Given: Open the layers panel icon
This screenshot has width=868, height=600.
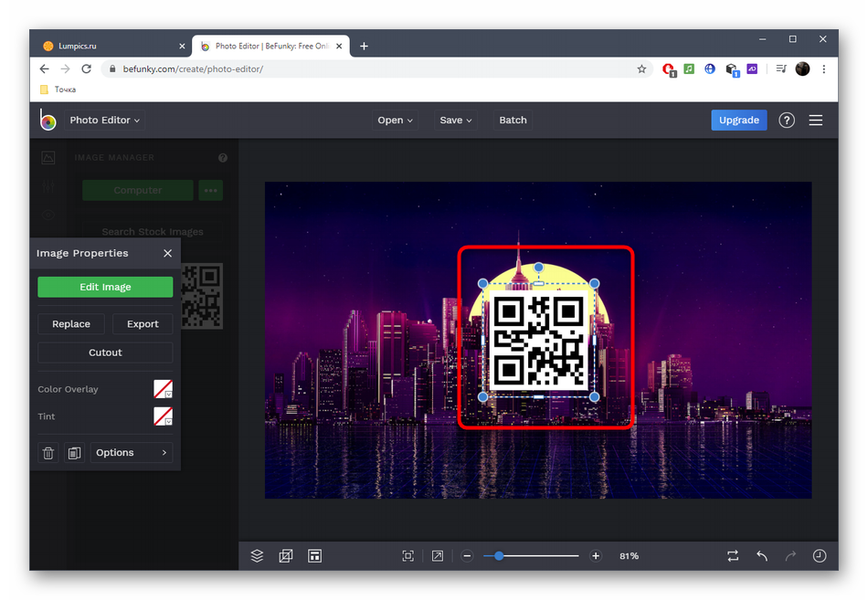Looking at the screenshot, I should click(257, 555).
